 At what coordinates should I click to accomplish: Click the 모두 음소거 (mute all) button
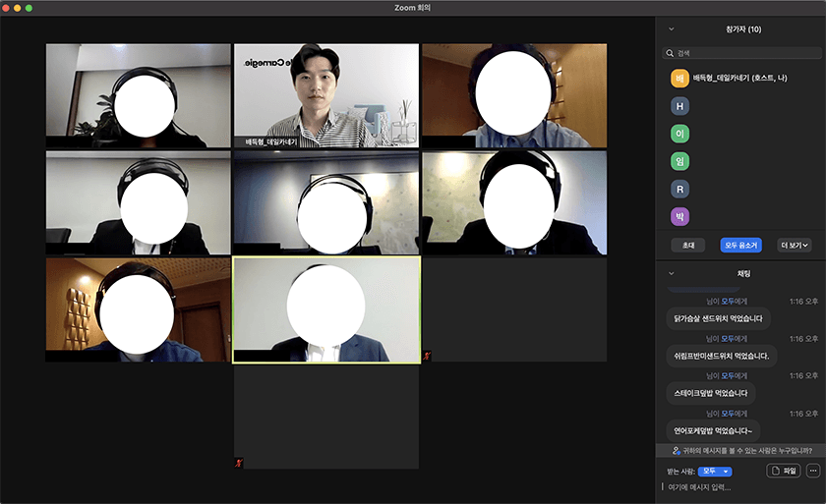click(740, 245)
